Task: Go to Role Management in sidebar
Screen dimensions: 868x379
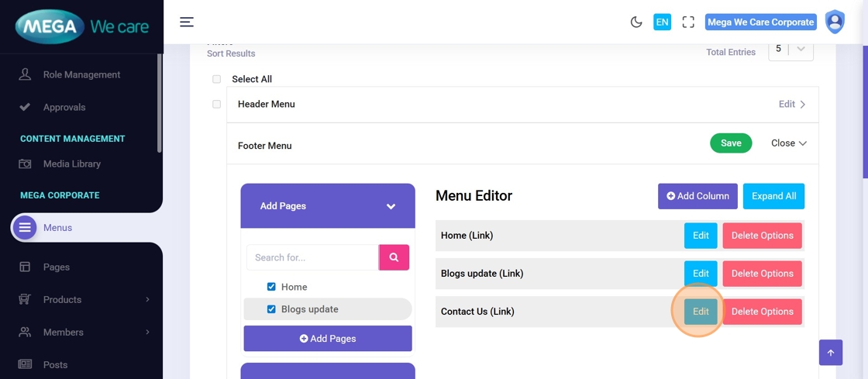Action: [x=81, y=74]
